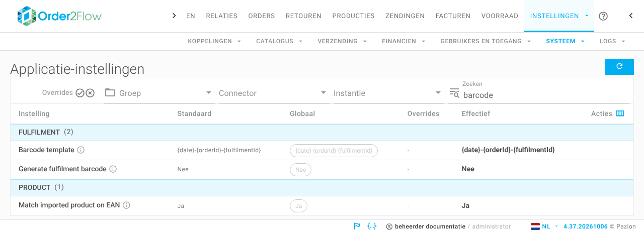Open the help question mark icon
644x231 pixels.
pos(603,16)
